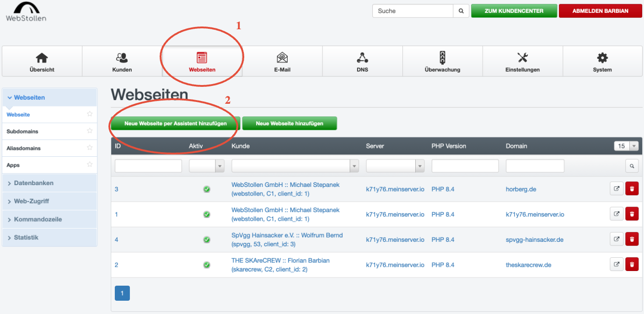Go to Zum Kundencenter
The width and height of the screenshot is (644, 314).
[x=514, y=11]
